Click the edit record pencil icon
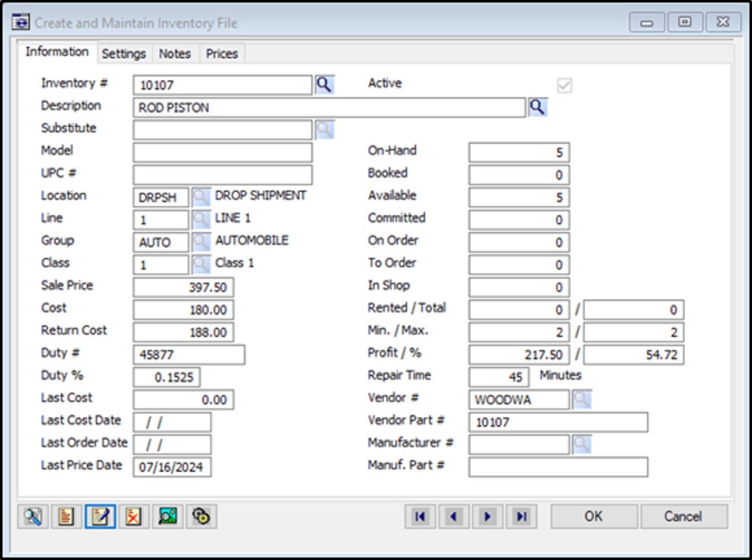The image size is (752, 560). 100,517
